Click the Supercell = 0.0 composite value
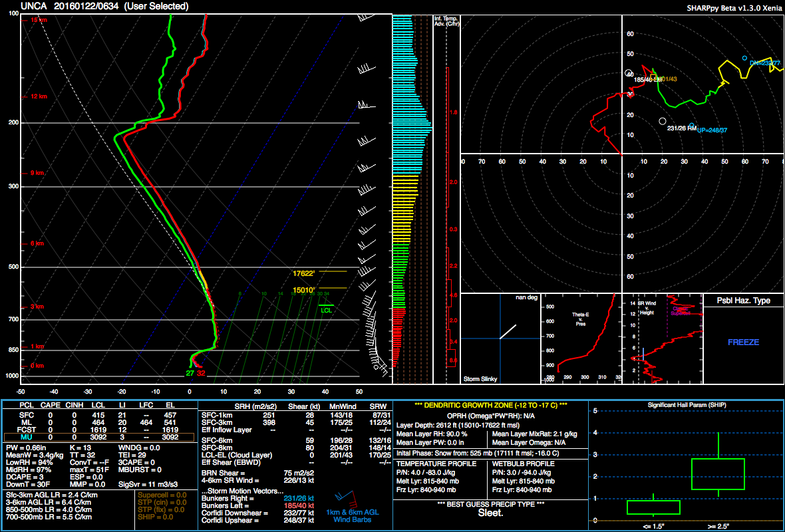 coord(163,495)
